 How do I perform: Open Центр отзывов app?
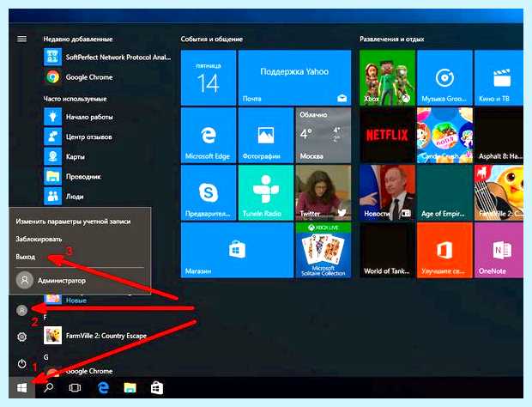pyautogui.click(x=78, y=137)
